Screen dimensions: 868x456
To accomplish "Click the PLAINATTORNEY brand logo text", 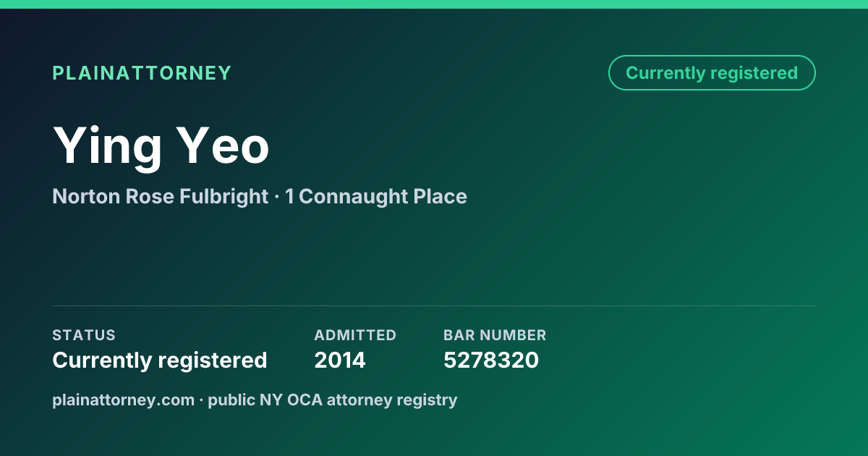I will point(142,73).
